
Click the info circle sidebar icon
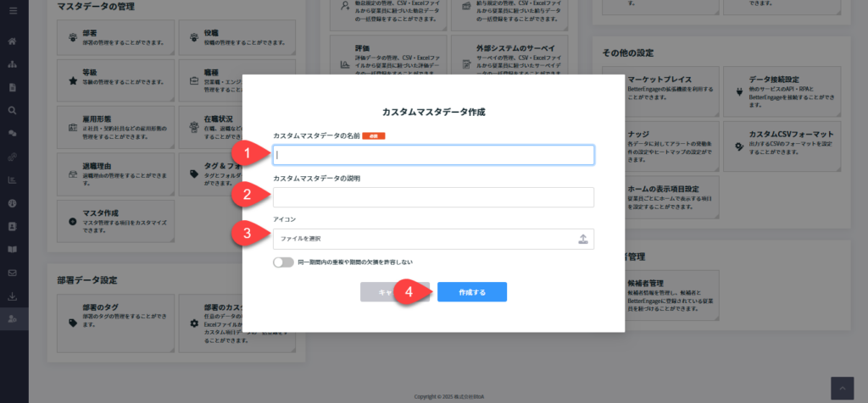13,203
